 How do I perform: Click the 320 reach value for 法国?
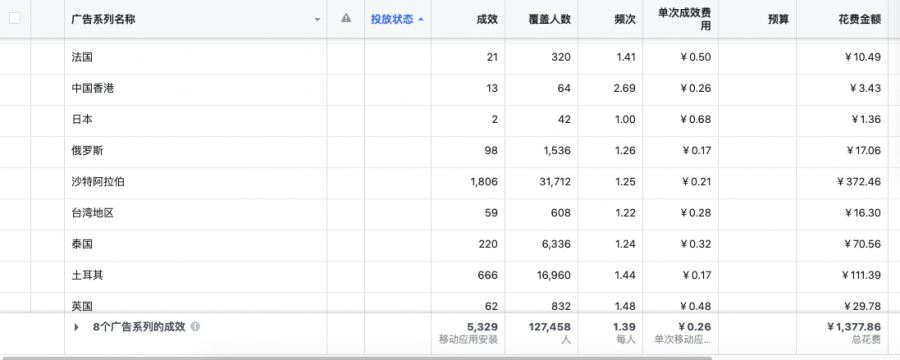pos(562,57)
